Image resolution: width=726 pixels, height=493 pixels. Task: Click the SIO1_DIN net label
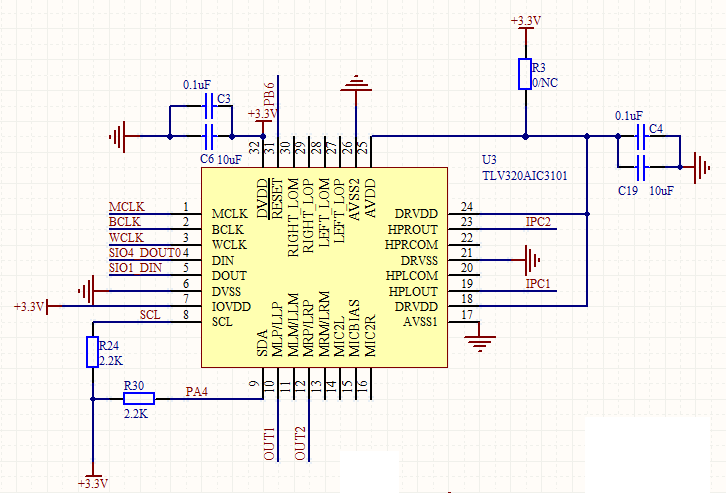[x=135, y=268]
